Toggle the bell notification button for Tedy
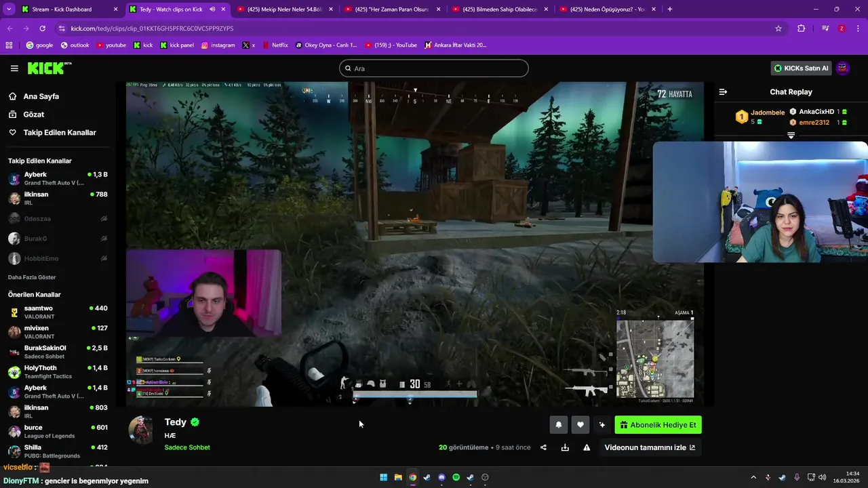 click(x=558, y=425)
